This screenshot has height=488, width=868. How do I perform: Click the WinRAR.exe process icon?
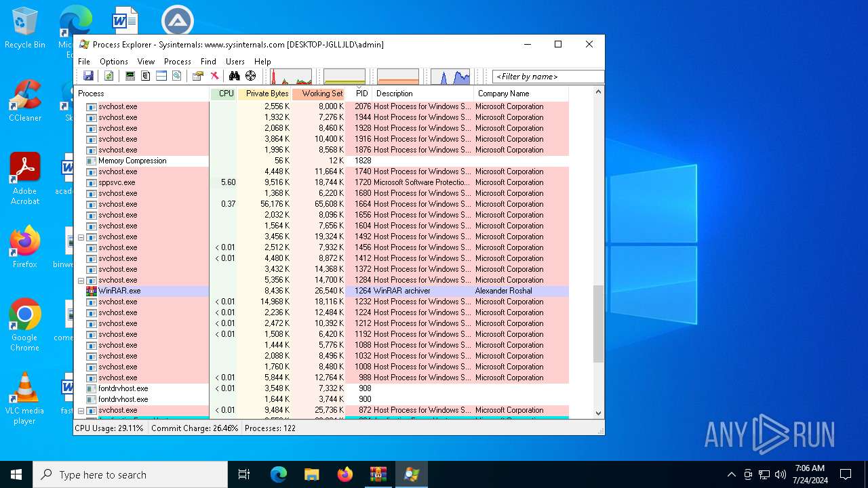click(x=92, y=291)
